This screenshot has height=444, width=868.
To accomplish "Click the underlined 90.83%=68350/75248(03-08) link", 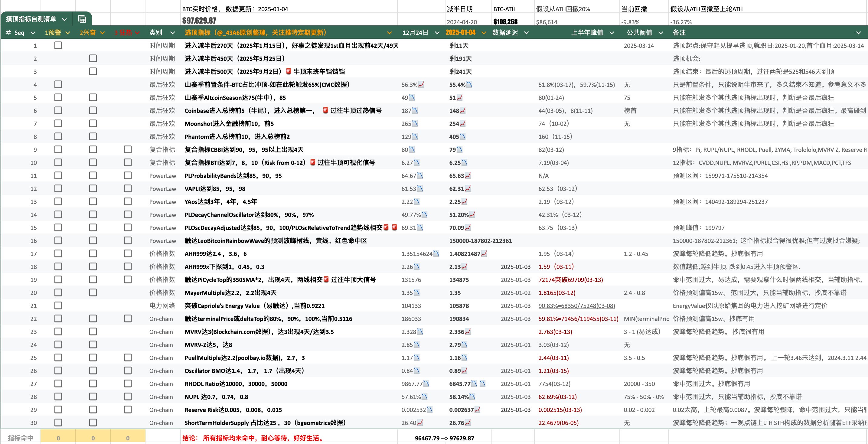I will tap(576, 305).
